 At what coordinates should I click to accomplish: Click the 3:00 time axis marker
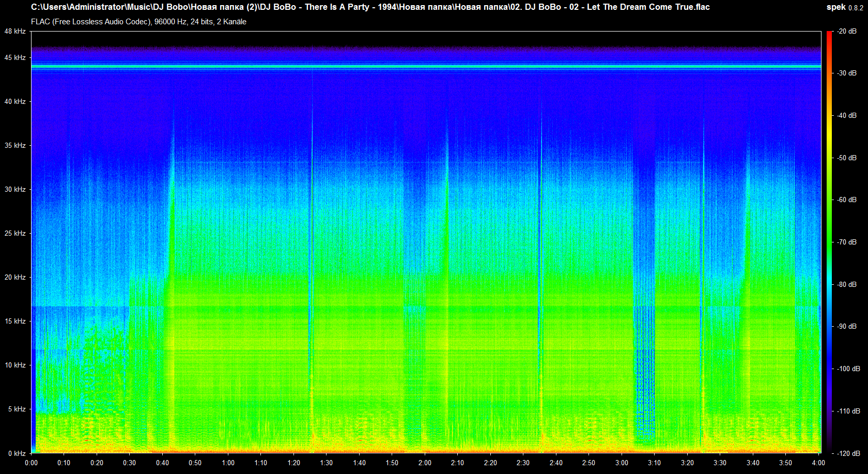622,463
